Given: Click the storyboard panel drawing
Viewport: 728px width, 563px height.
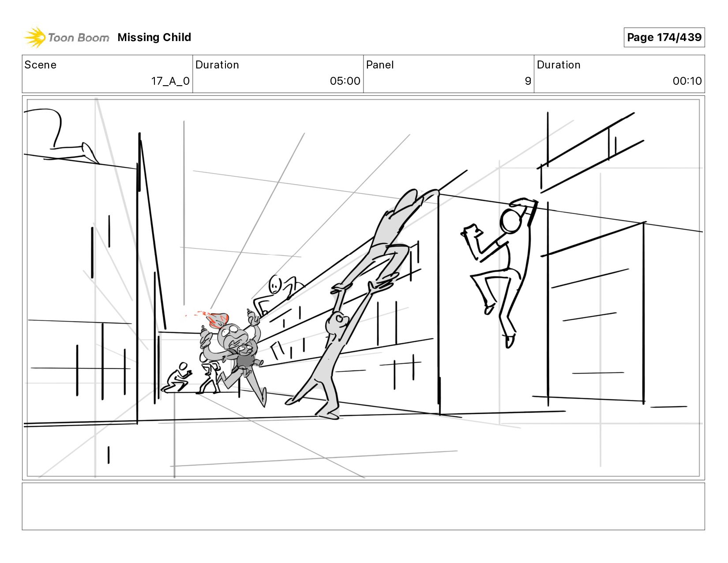Looking at the screenshot, I should (364, 288).
